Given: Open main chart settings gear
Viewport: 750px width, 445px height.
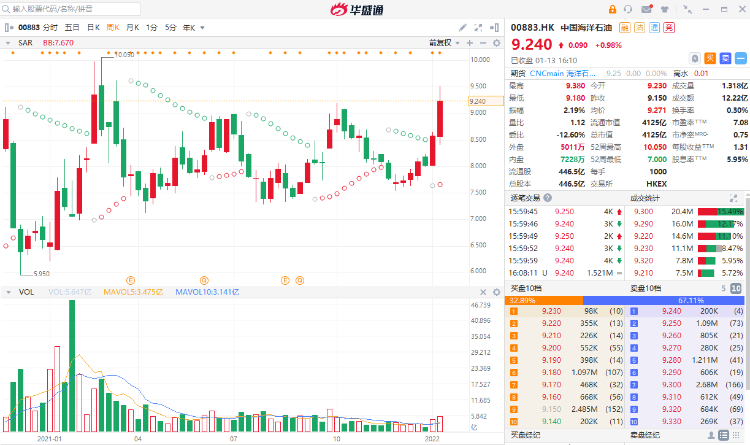Looking at the screenshot, I should point(496,43).
